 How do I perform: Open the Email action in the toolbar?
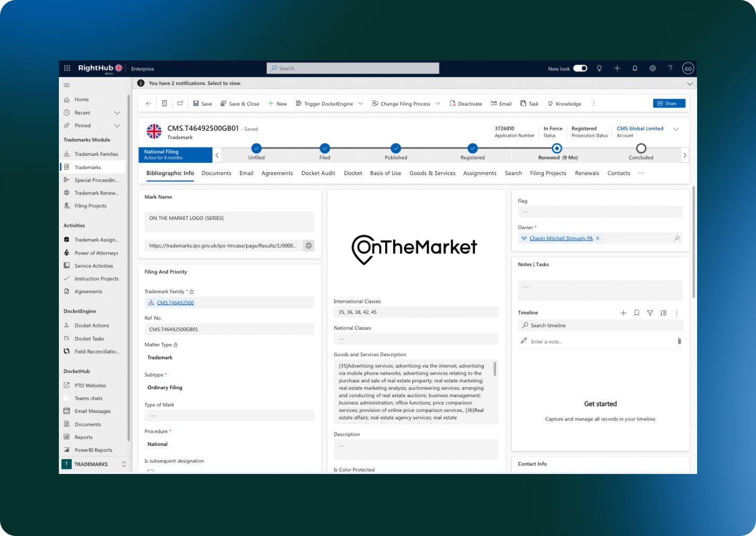tap(500, 103)
